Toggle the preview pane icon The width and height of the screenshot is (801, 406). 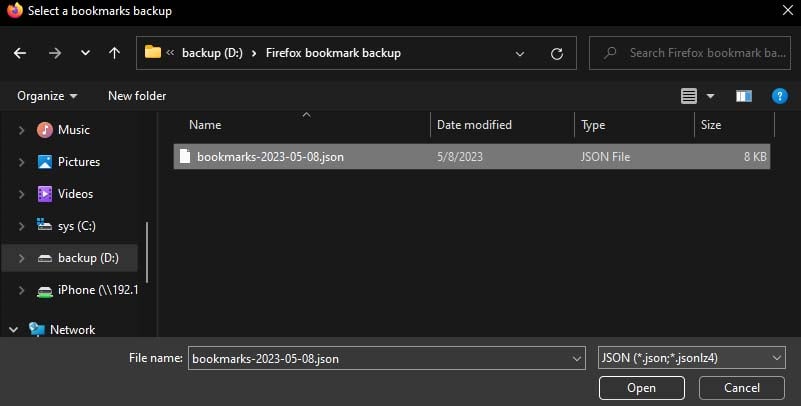[743, 96]
